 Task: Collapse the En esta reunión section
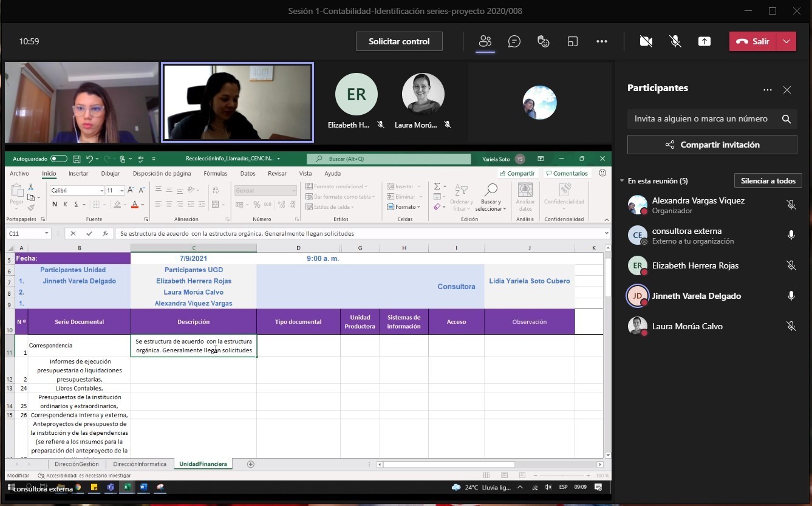click(622, 181)
